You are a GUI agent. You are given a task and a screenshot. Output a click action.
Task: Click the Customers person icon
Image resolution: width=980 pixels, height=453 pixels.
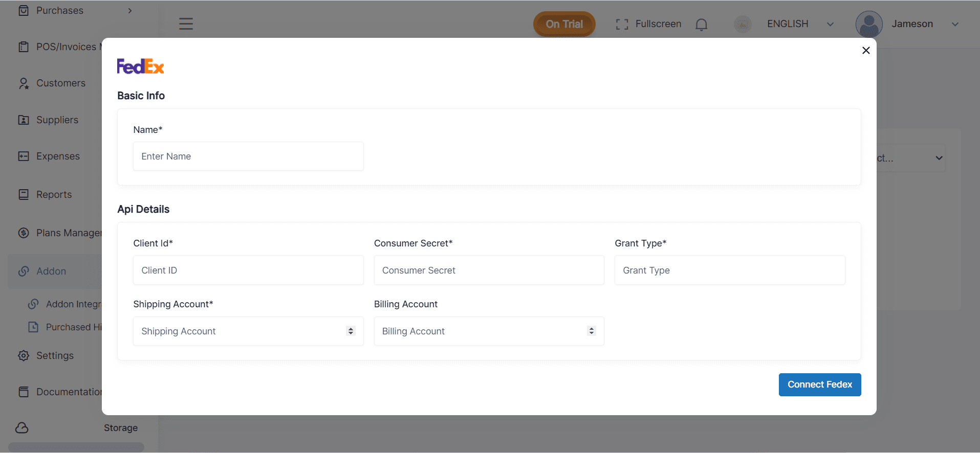click(24, 83)
